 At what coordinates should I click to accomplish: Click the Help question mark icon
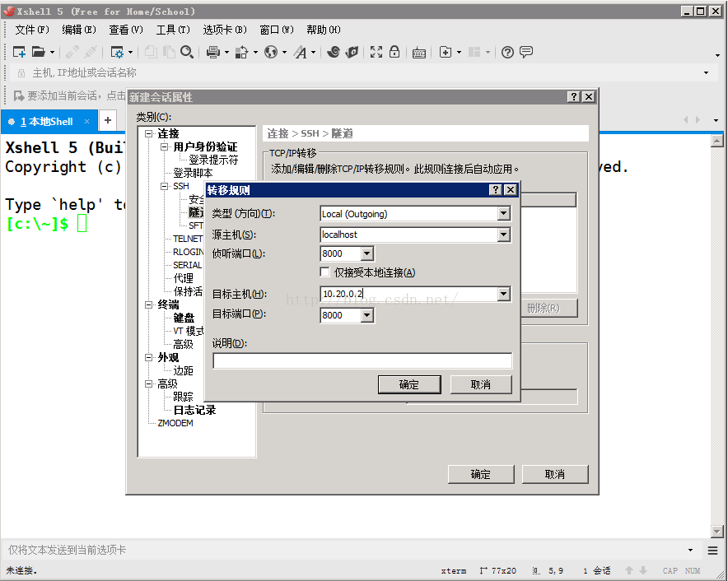coord(507,52)
